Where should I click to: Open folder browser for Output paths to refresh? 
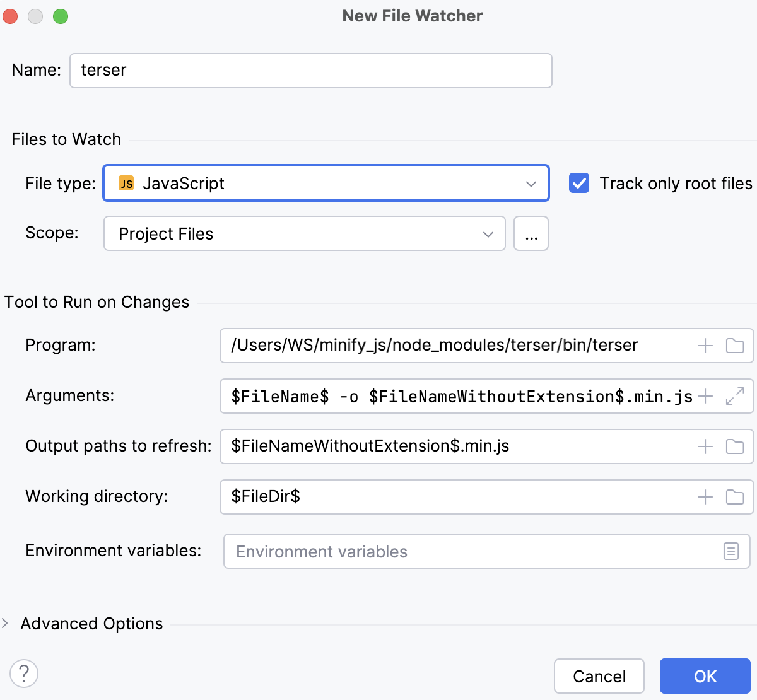coord(735,446)
